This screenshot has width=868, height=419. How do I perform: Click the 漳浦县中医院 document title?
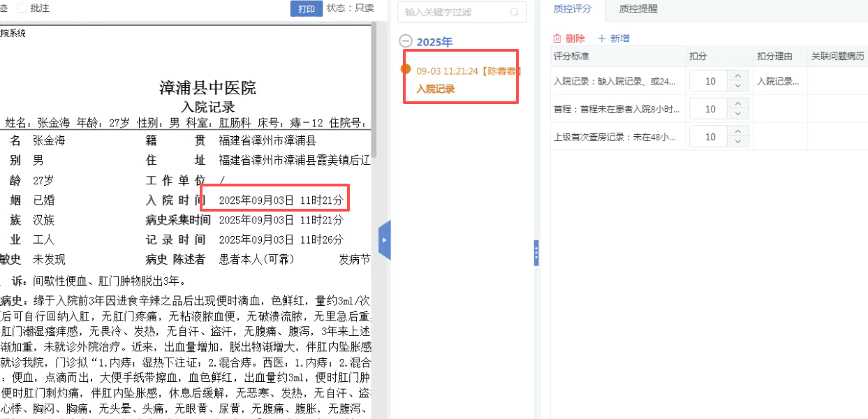(207, 87)
